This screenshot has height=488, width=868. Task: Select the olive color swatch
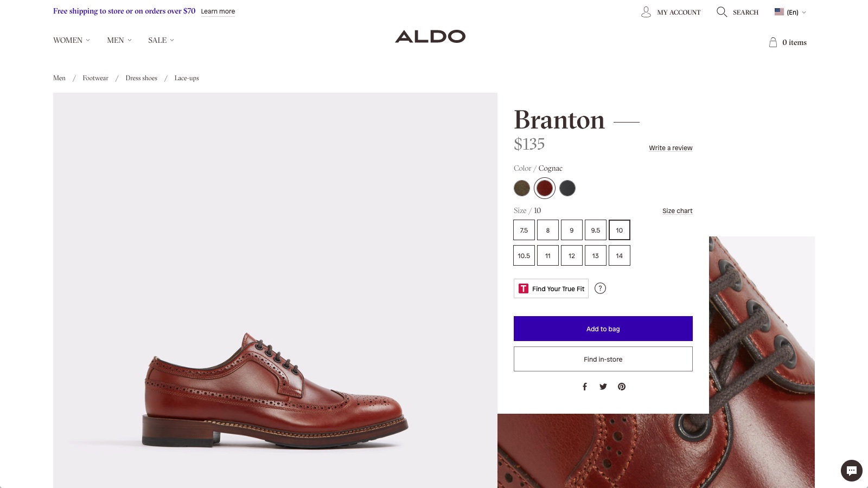521,188
